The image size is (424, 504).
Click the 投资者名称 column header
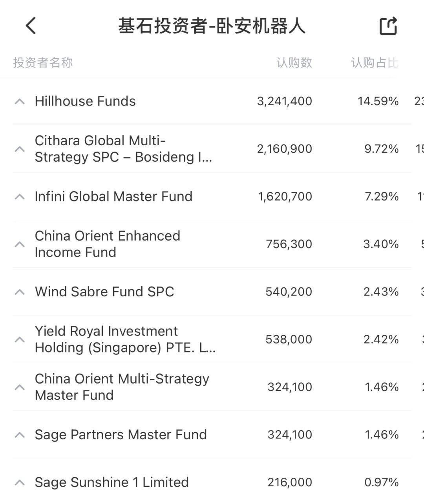pyautogui.click(x=43, y=62)
